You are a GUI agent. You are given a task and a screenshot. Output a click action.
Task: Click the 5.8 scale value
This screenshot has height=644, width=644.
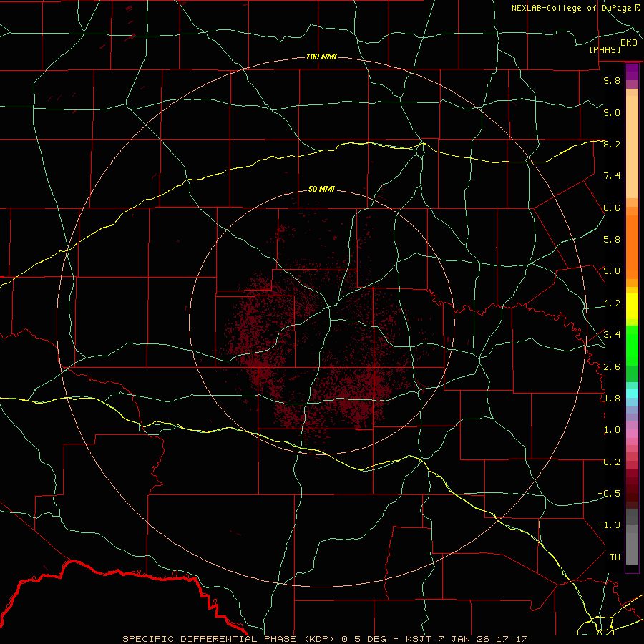click(x=612, y=239)
